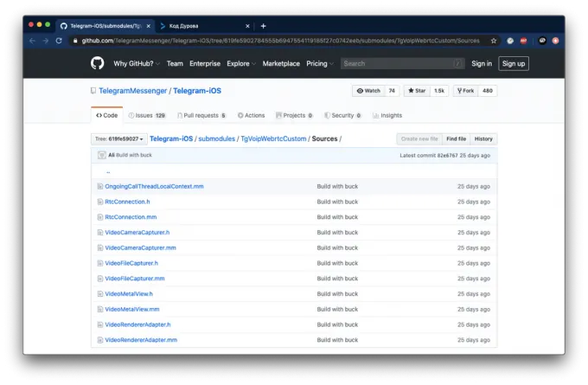Bookmark this page with the star icon
The height and width of the screenshot is (385, 588).
point(494,41)
